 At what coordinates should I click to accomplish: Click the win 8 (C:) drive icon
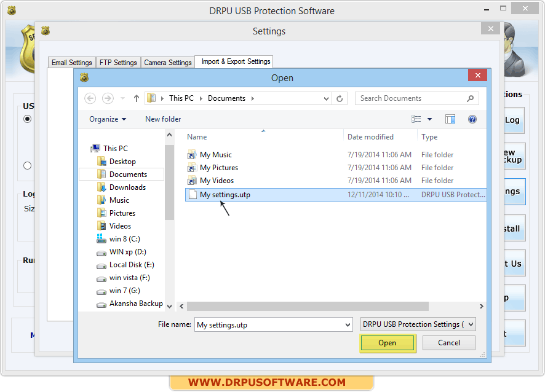click(x=101, y=239)
